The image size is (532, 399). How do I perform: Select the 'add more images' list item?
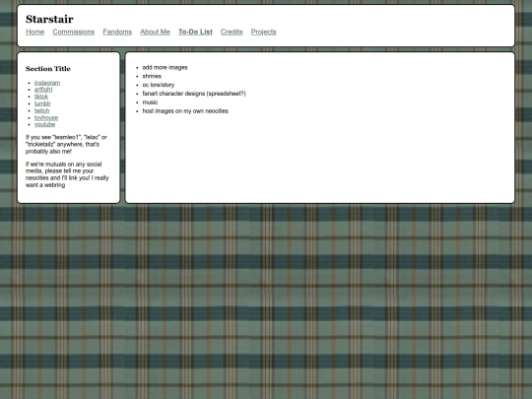pyautogui.click(x=165, y=68)
